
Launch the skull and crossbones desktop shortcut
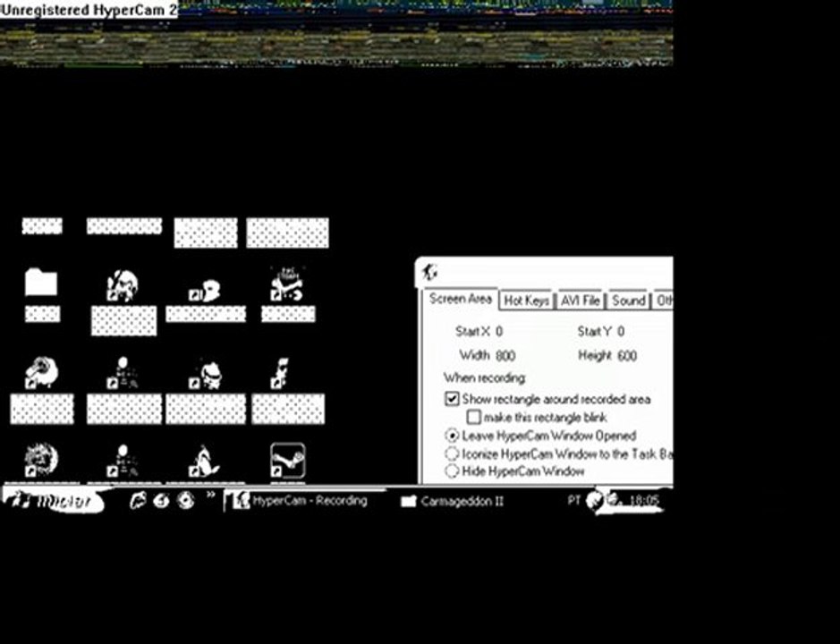[287, 284]
